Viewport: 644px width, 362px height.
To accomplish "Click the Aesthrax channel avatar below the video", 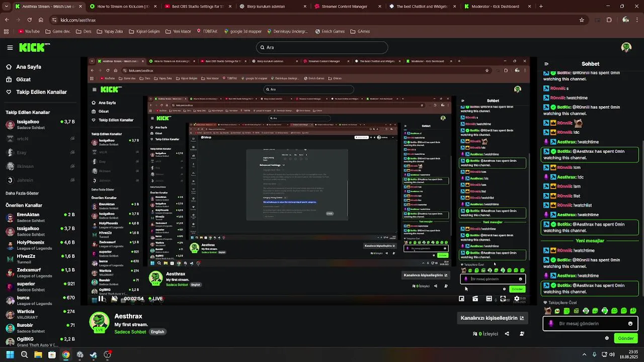I will click(x=99, y=323).
